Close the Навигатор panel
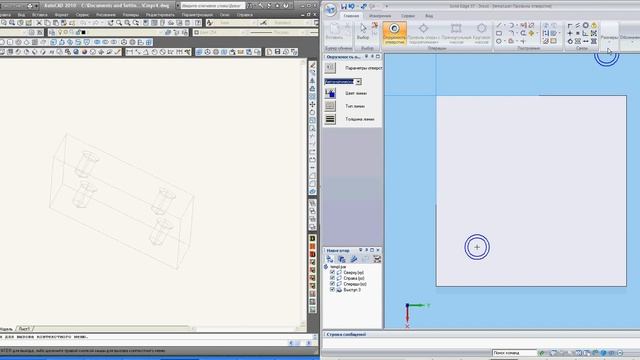The image size is (640, 360). tap(378, 250)
